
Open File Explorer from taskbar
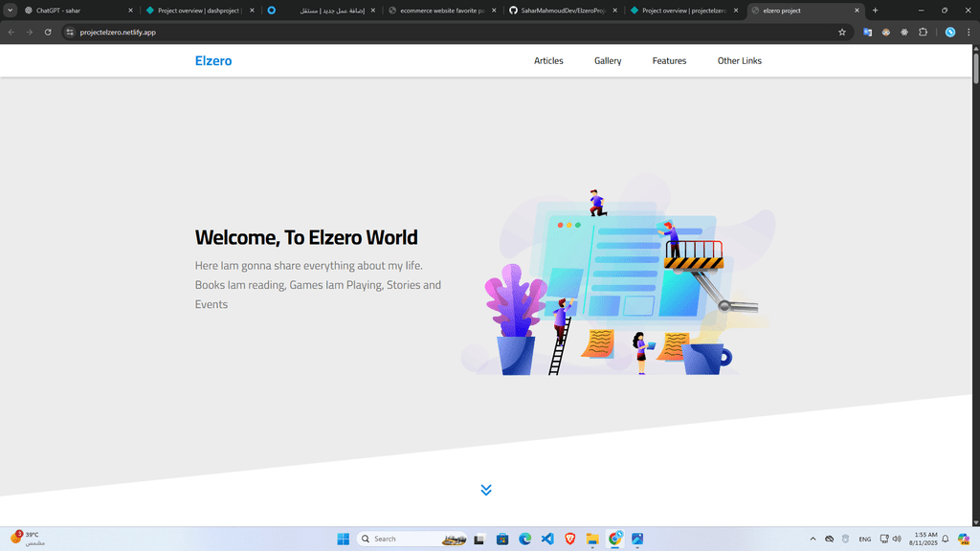pyautogui.click(x=592, y=539)
